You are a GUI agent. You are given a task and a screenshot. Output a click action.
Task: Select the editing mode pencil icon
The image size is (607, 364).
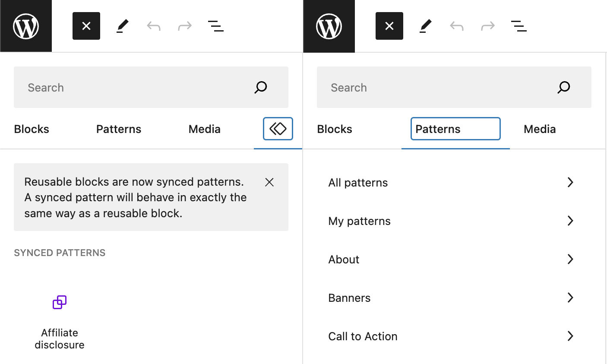(x=122, y=26)
